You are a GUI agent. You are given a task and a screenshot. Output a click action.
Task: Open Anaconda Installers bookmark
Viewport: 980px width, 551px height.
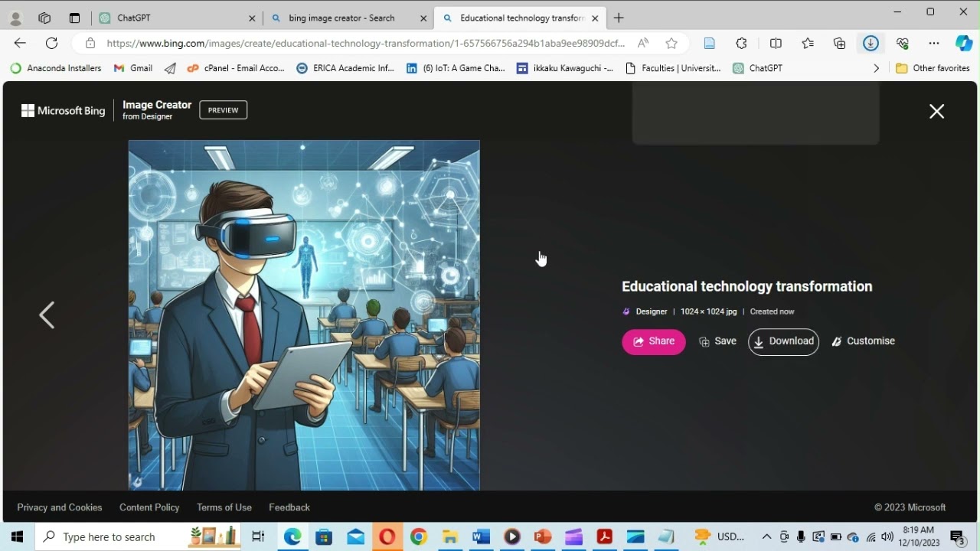click(x=55, y=68)
